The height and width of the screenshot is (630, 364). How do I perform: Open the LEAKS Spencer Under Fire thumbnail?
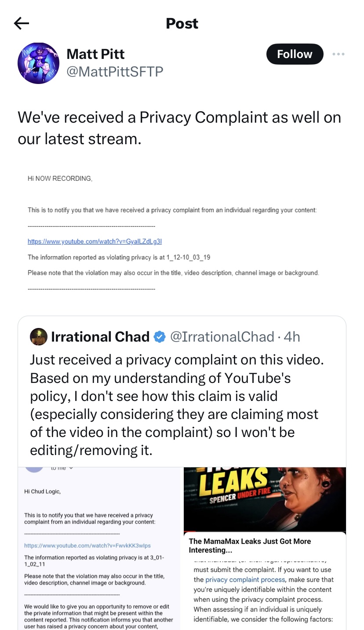point(265,499)
